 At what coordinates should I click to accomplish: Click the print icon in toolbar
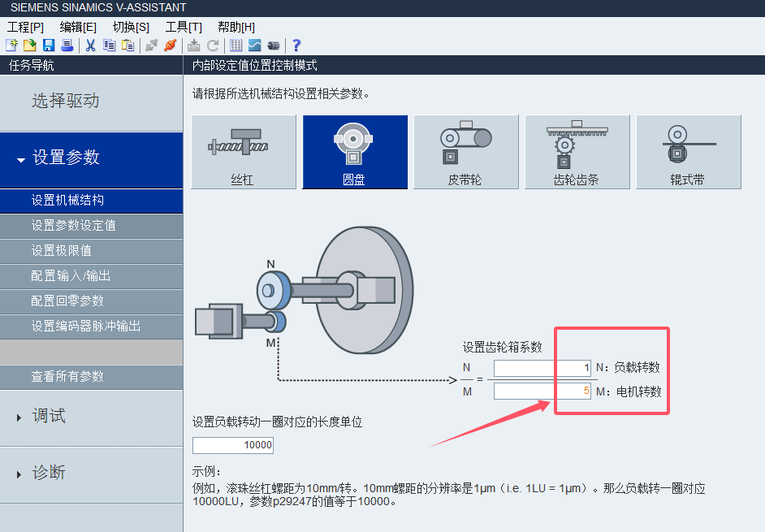(x=67, y=45)
